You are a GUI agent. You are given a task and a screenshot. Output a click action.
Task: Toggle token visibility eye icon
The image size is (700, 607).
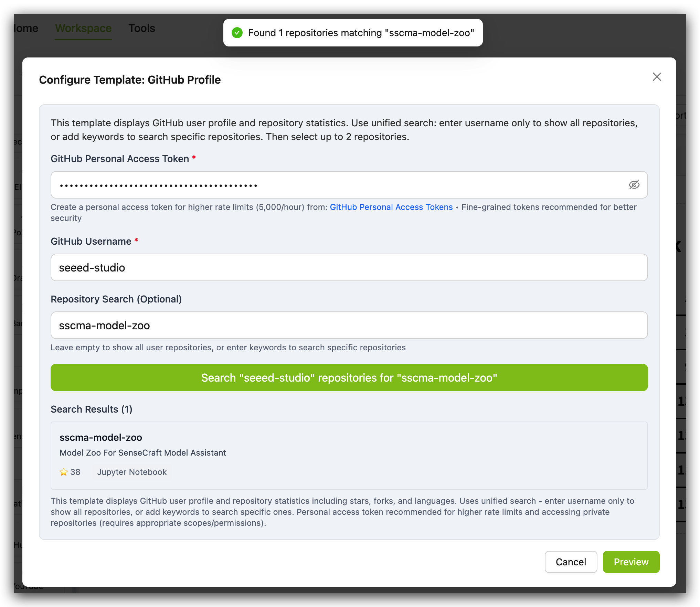pyautogui.click(x=634, y=185)
